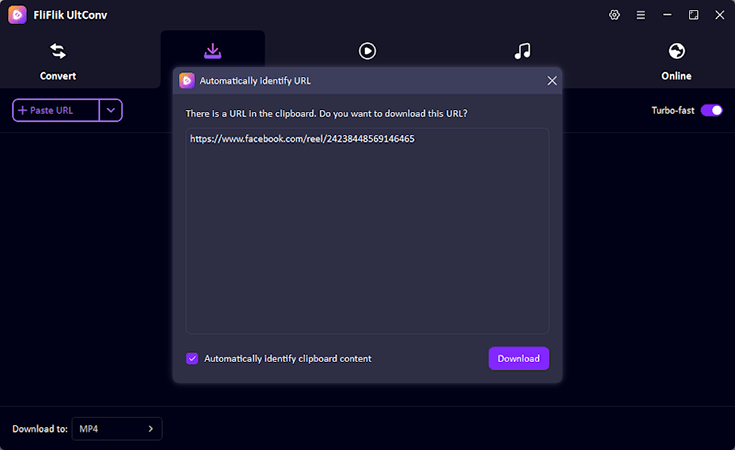Screen dimensions: 735x450
Task: Click the Paste URL button
Action: tap(56, 110)
